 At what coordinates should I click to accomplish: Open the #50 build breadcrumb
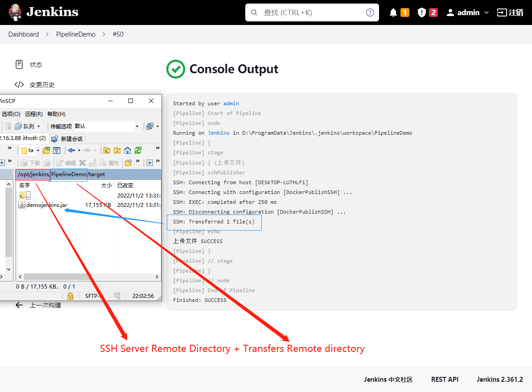118,34
